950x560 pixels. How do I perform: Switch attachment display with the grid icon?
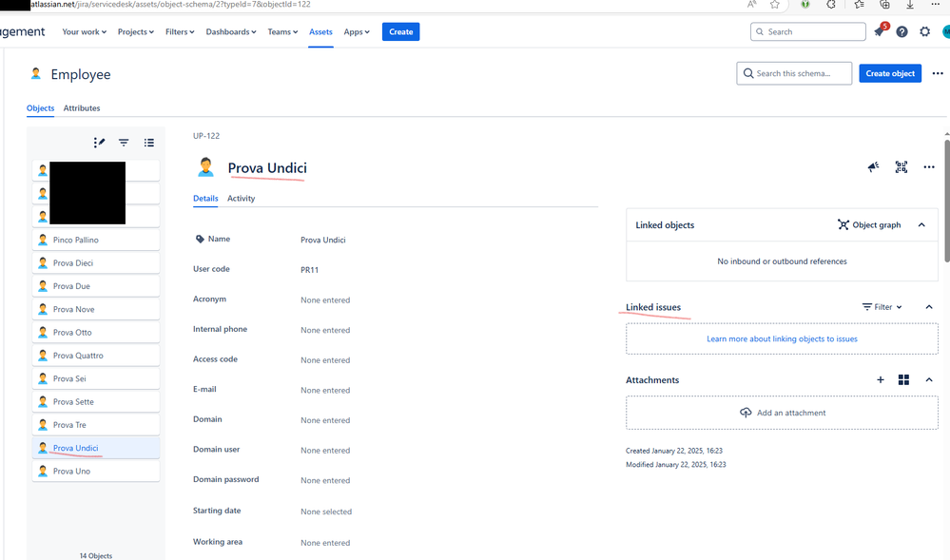coord(903,379)
